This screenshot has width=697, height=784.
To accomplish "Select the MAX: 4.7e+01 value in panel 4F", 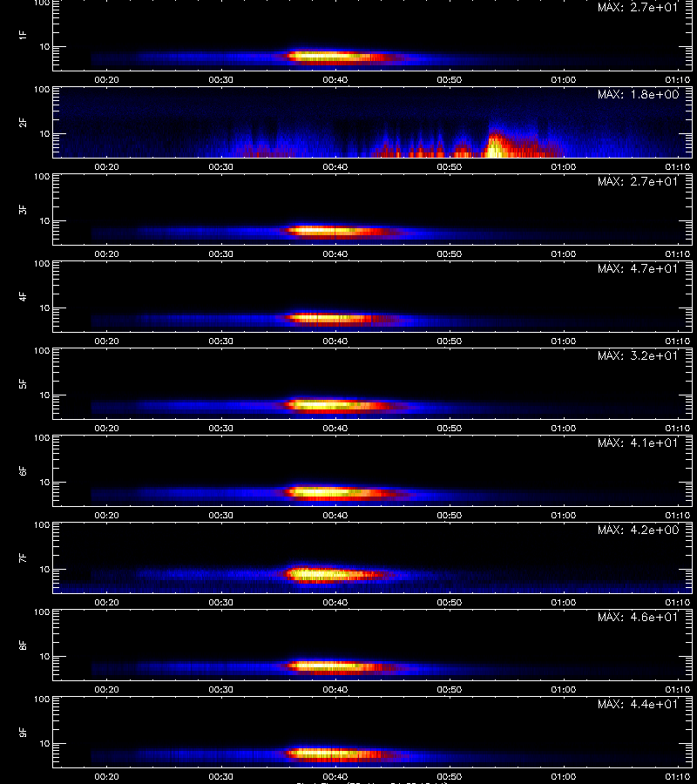I will (x=638, y=268).
